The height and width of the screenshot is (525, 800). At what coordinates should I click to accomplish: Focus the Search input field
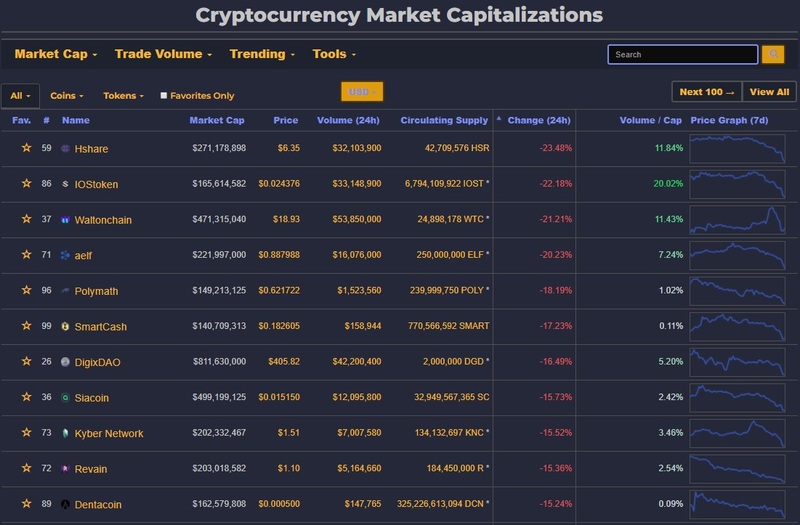(x=683, y=54)
